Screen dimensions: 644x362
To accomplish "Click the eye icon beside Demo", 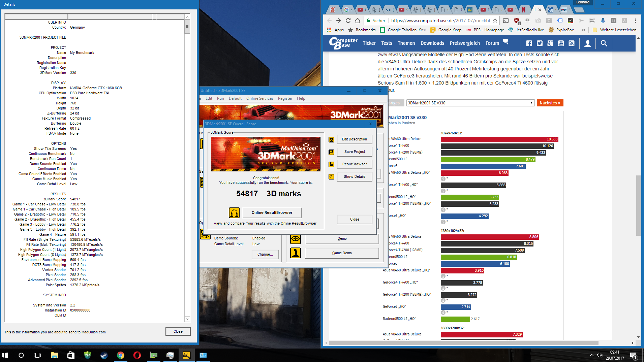I will 296,238.
